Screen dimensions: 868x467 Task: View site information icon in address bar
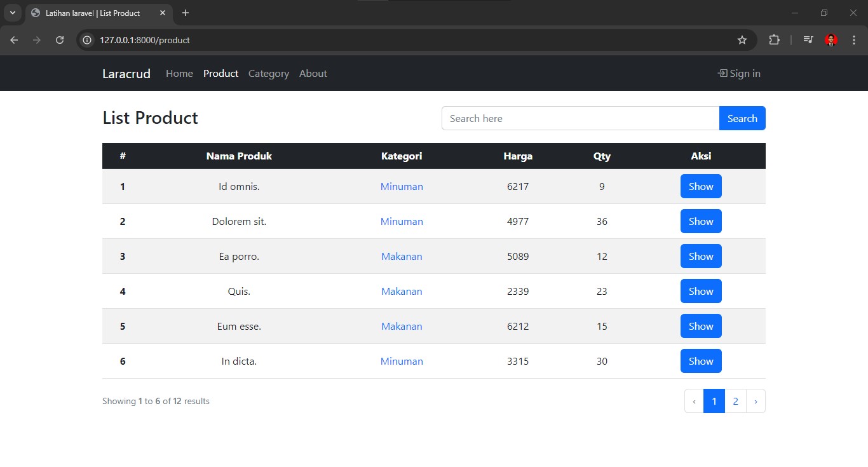pyautogui.click(x=88, y=40)
